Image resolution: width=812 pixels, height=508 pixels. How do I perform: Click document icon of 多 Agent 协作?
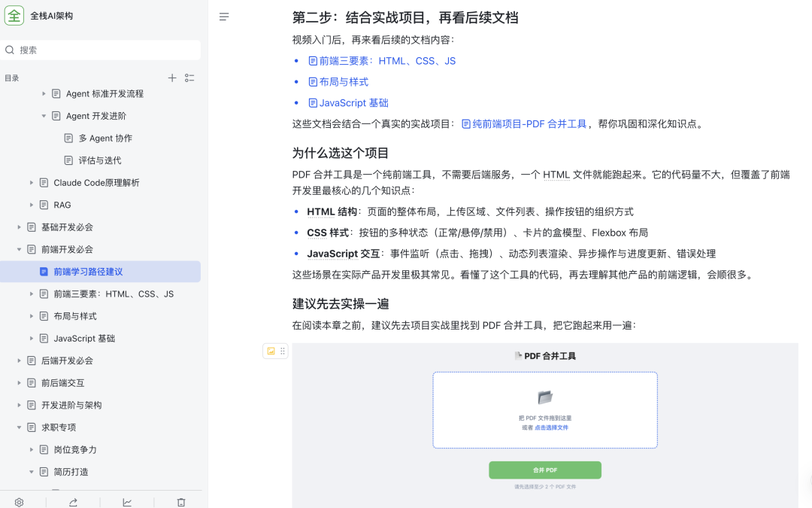(x=68, y=138)
